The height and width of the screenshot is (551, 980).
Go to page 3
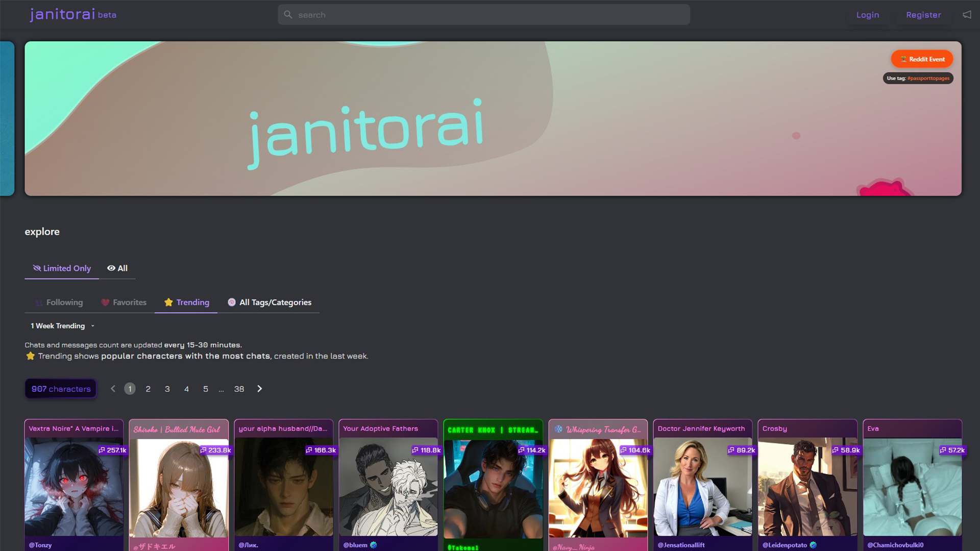point(167,389)
